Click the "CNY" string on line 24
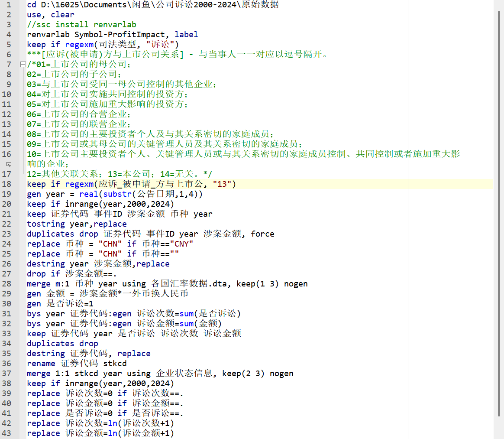 [x=184, y=244]
